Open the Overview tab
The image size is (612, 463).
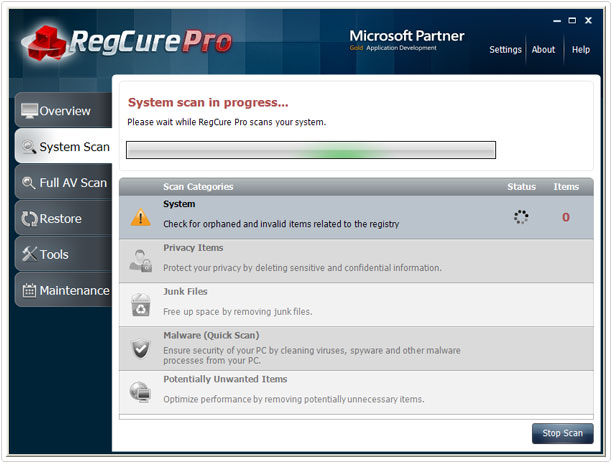coord(64,110)
